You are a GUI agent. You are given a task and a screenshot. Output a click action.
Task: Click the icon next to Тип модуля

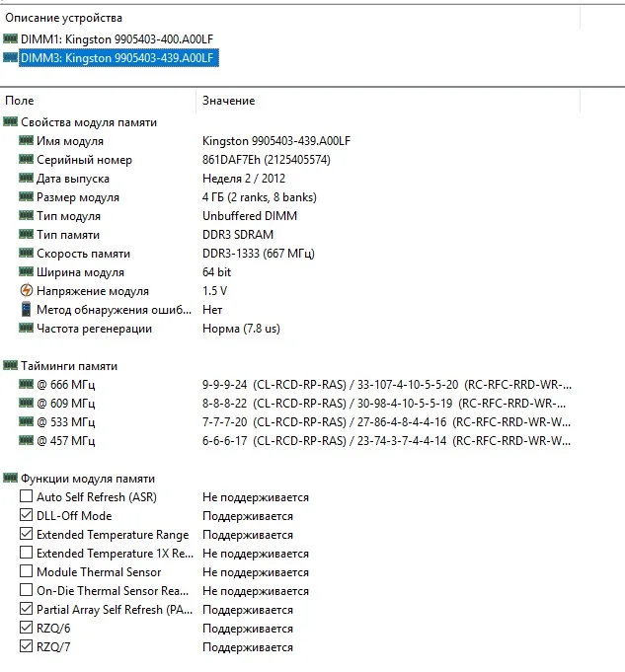(27, 215)
